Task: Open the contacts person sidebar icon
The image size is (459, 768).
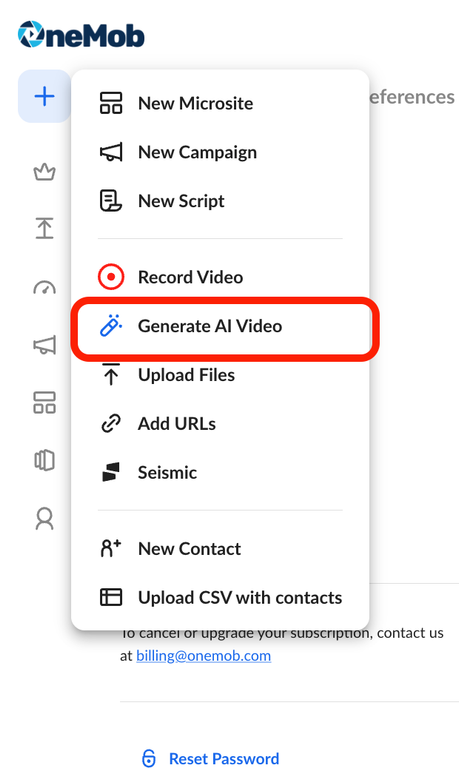Action: pos(45,519)
